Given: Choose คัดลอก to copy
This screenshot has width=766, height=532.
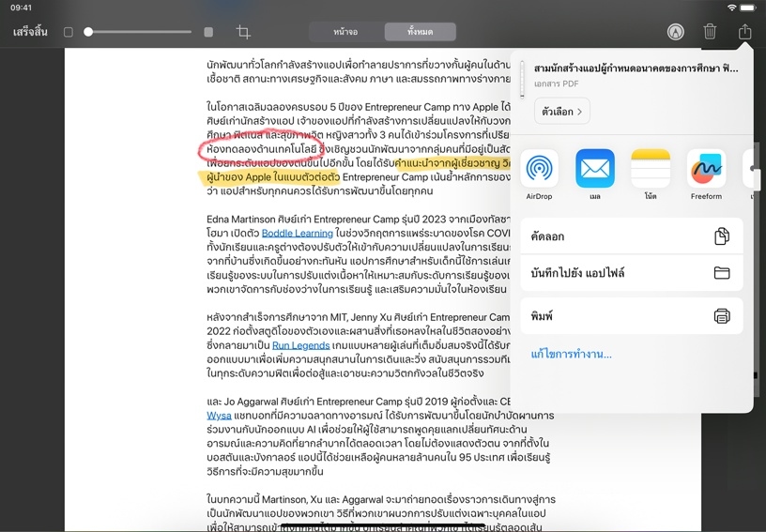Looking at the screenshot, I should click(631, 236).
